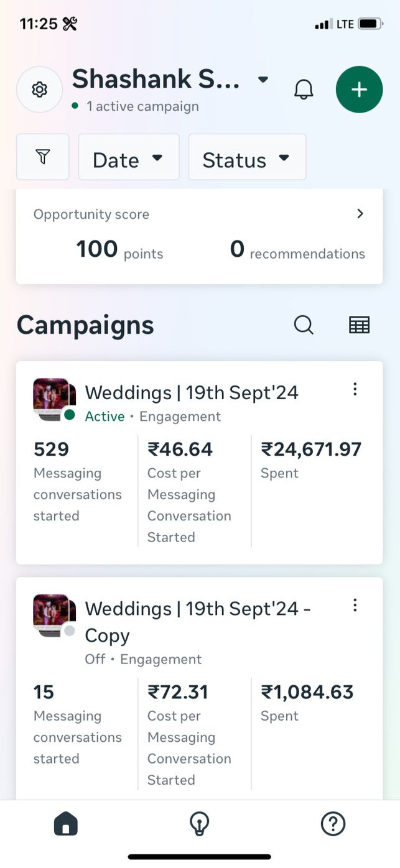This screenshot has height=868, width=400.
Task: Open the help question mark tab
Action: click(333, 824)
